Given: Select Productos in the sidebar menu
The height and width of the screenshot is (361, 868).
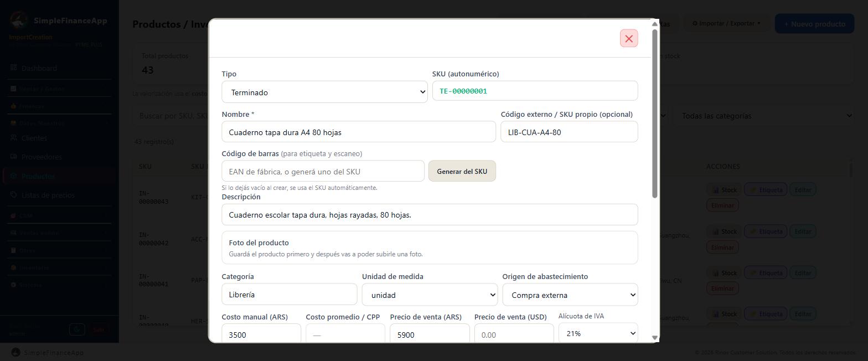Looking at the screenshot, I should point(59,176).
